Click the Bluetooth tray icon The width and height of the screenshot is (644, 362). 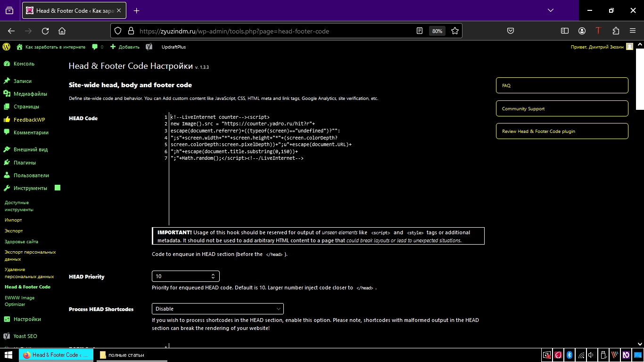coord(569,355)
